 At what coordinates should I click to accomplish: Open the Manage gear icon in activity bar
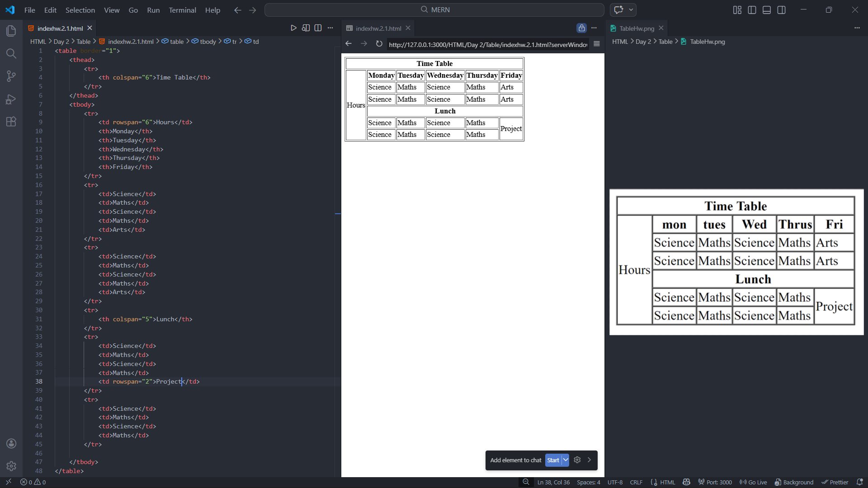tap(11, 466)
